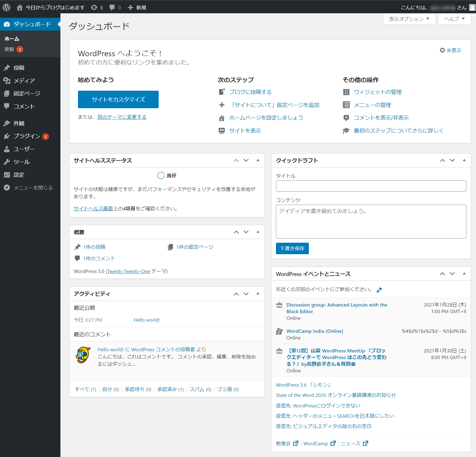Filter comments by ゴミ箱 (0)
Image resolution: width=476 pixels, height=457 pixels.
point(228,389)
